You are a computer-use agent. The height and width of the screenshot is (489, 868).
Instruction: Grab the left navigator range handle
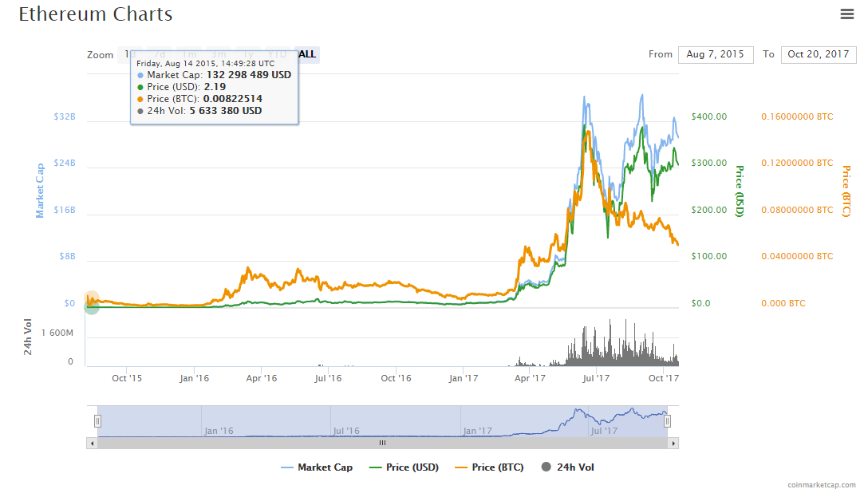(x=97, y=421)
